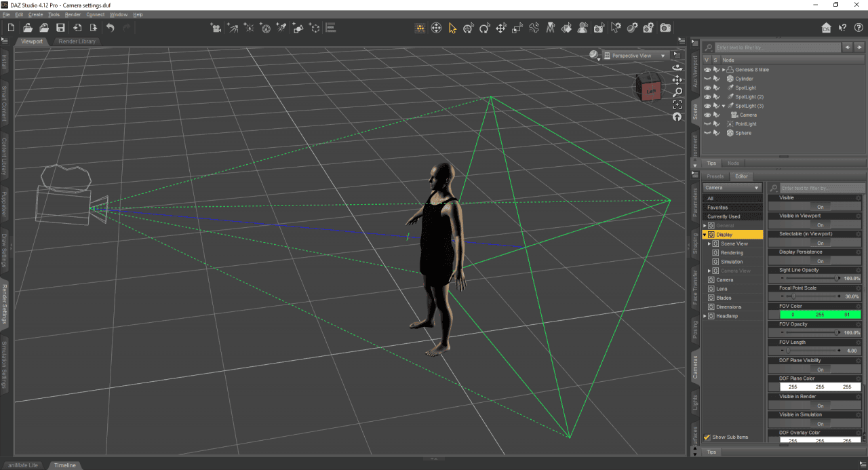Select the Universal Manipulator tool icon
Image resolution: width=868 pixels, height=470 pixels.
pyautogui.click(x=436, y=28)
